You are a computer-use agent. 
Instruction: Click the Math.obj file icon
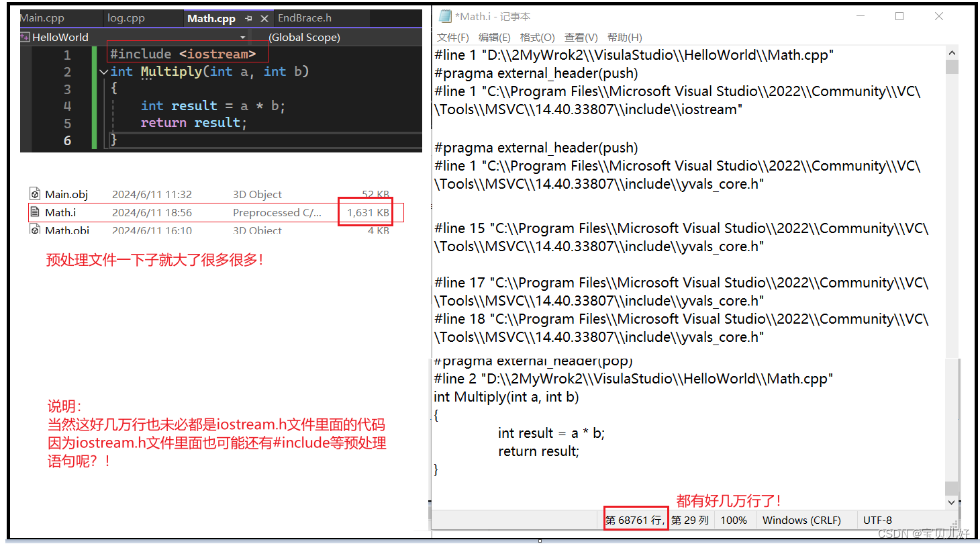click(35, 230)
